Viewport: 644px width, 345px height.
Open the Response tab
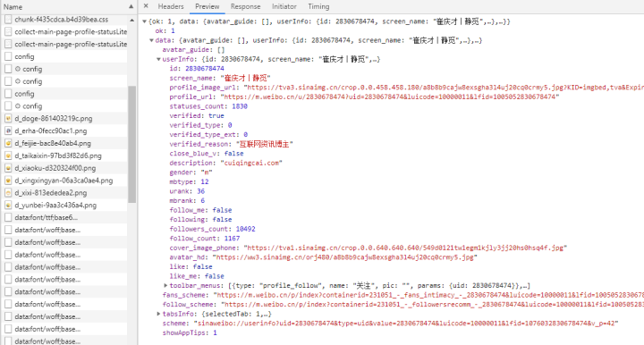coord(246,6)
